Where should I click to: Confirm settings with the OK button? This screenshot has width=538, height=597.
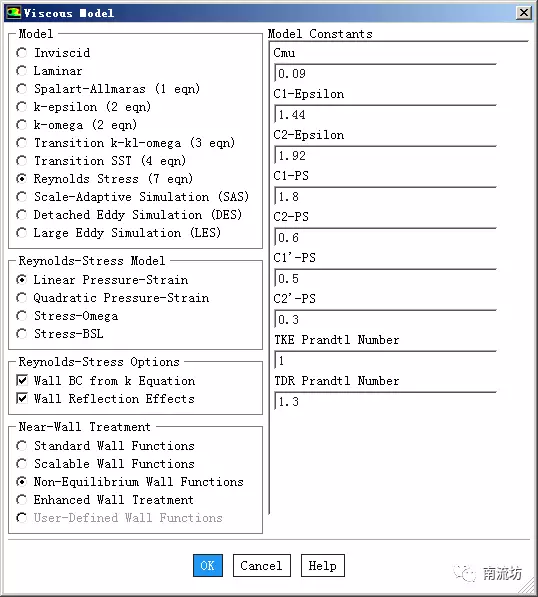(x=208, y=565)
